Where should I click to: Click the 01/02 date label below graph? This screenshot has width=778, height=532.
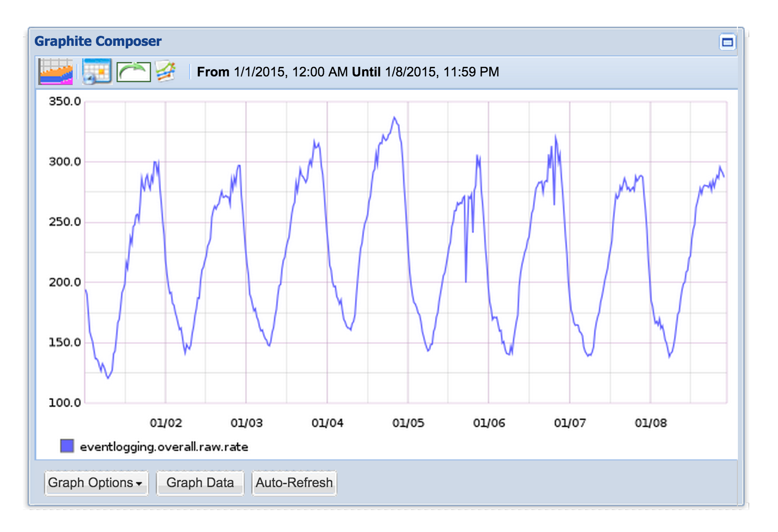[165, 423]
